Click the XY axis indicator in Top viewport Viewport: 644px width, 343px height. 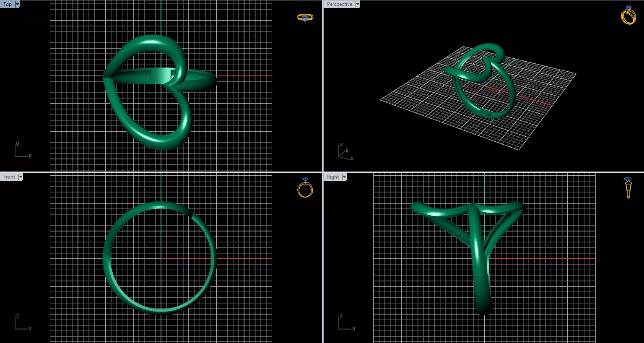(x=23, y=150)
